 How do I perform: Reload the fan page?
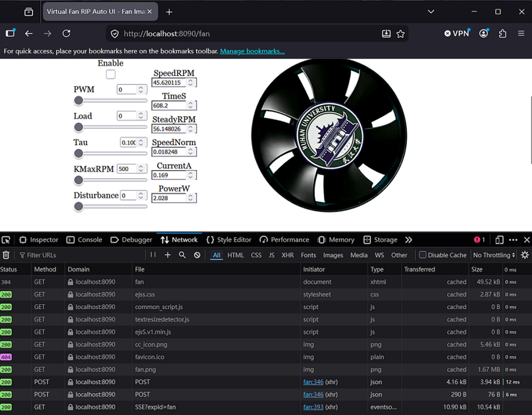point(66,34)
